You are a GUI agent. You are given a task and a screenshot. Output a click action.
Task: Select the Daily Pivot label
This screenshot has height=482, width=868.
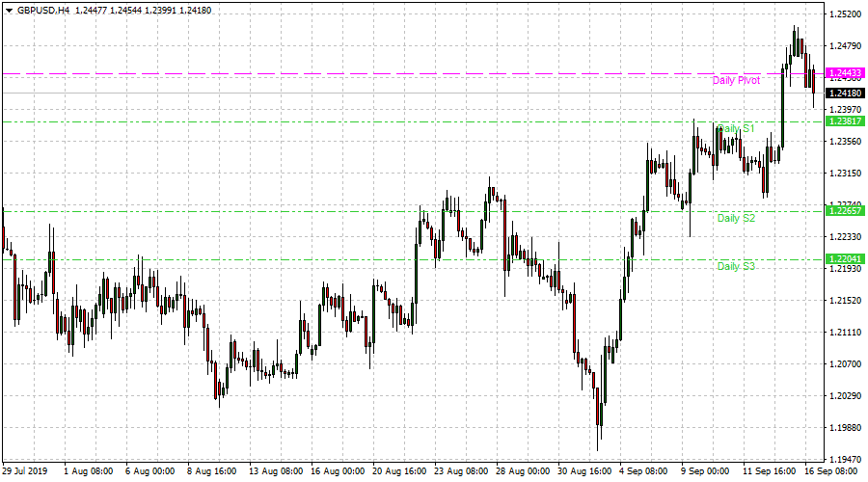point(736,81)
